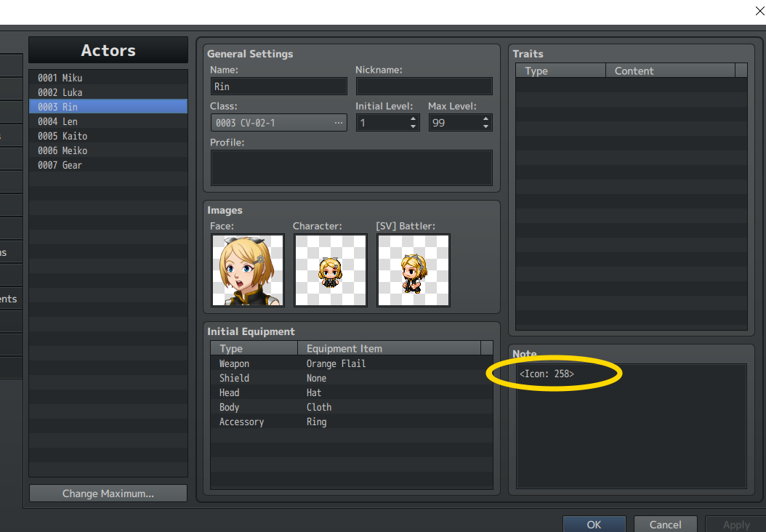Click the Cancel button

[666, 524]
